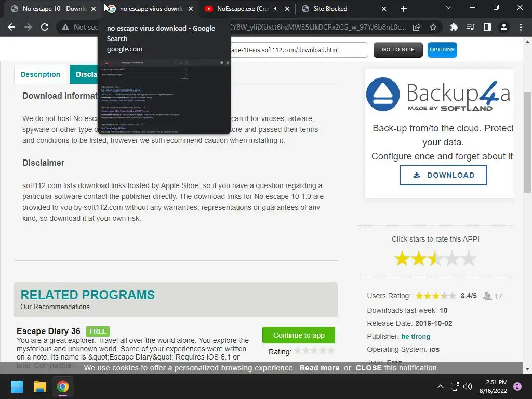The height and width of the screenshot is (399, 532).
Task: Open the Chrome profile avatar menu
Action: (504, 27)
